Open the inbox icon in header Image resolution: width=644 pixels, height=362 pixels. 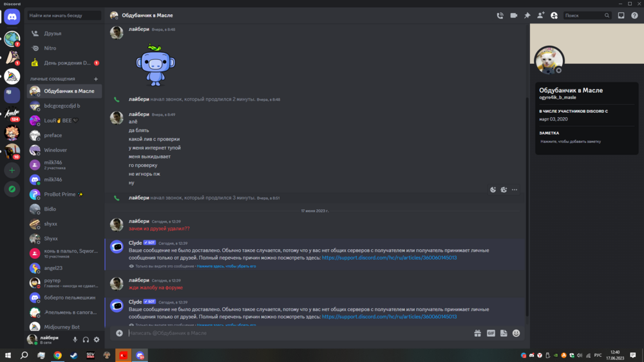coord(621,15)
